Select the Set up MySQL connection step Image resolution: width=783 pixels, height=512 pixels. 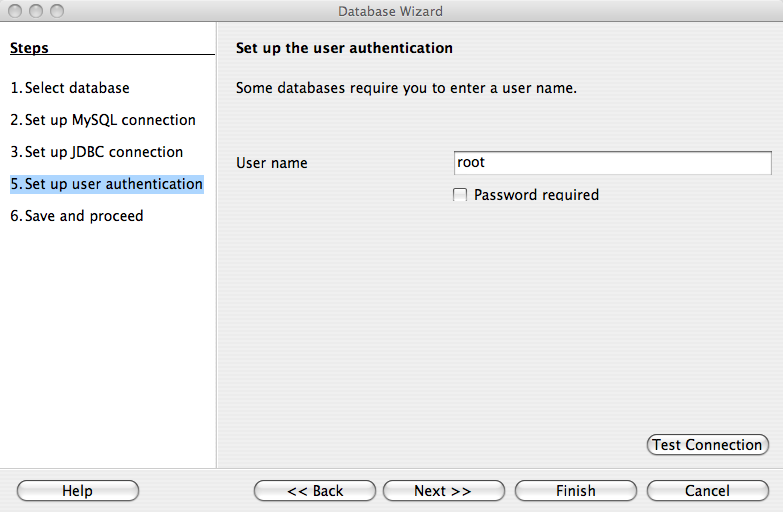[x=103, y=120]
